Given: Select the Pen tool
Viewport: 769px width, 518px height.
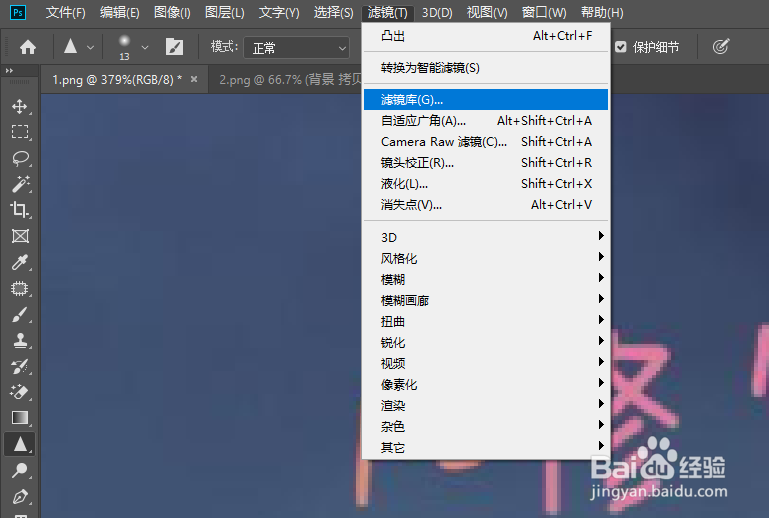Looking at the screenshot, I should point(20,497).
